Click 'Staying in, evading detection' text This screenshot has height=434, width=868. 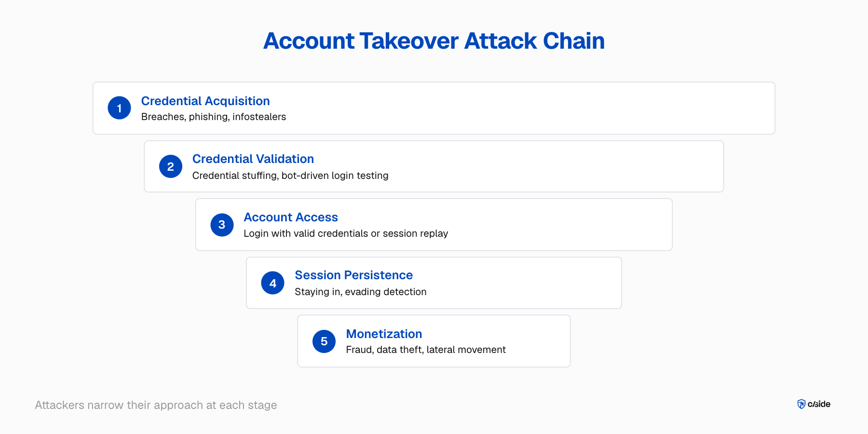tap(361, 292)
